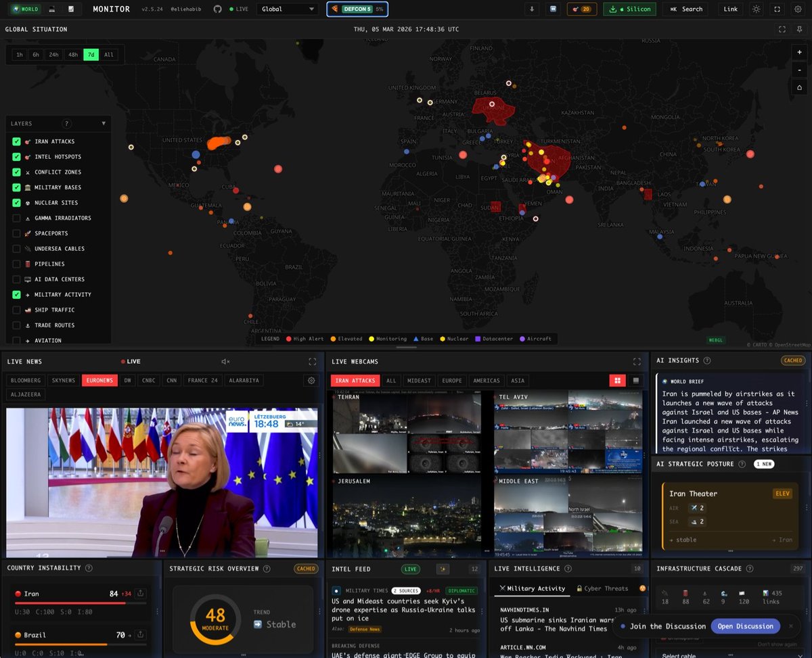Open the GitHub repository icon
The width and height of the screenshot is (812, 658).
pos(217,9)
